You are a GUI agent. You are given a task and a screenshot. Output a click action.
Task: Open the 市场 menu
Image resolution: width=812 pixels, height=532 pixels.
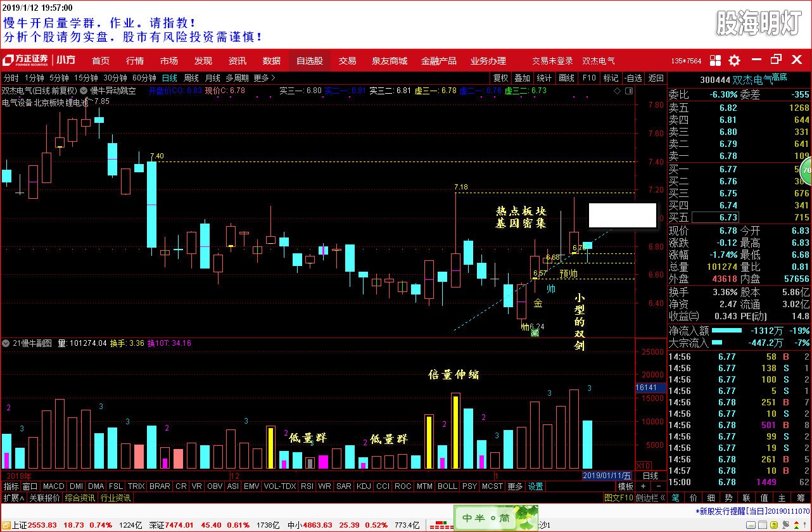169,61
